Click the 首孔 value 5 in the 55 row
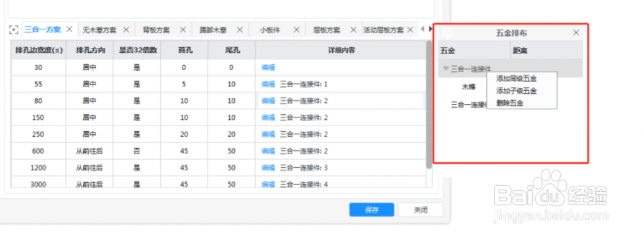644x238 pixels. [184, 85]
